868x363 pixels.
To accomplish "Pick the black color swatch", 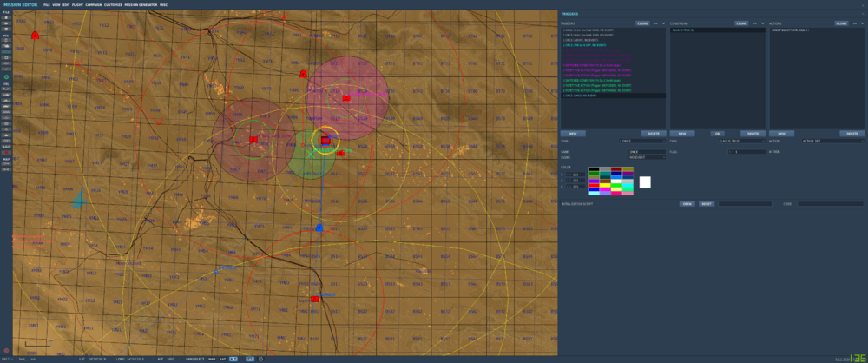I will click(594, 169).
